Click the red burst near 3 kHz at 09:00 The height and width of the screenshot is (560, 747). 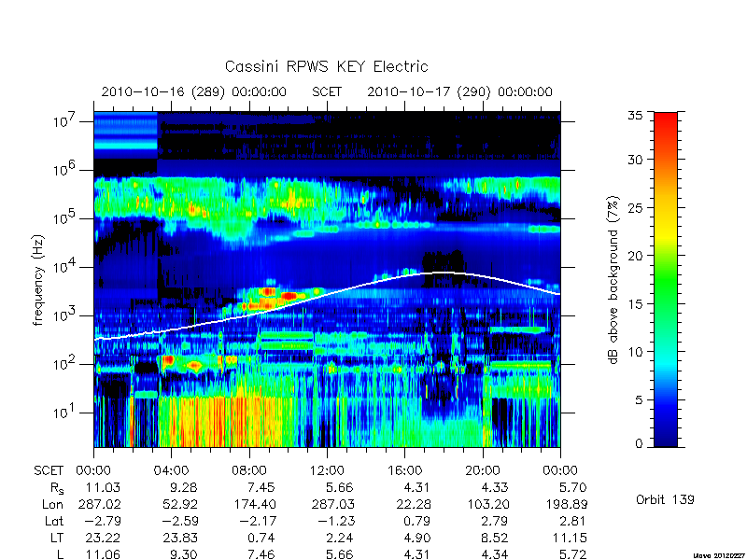click(268, 291)
